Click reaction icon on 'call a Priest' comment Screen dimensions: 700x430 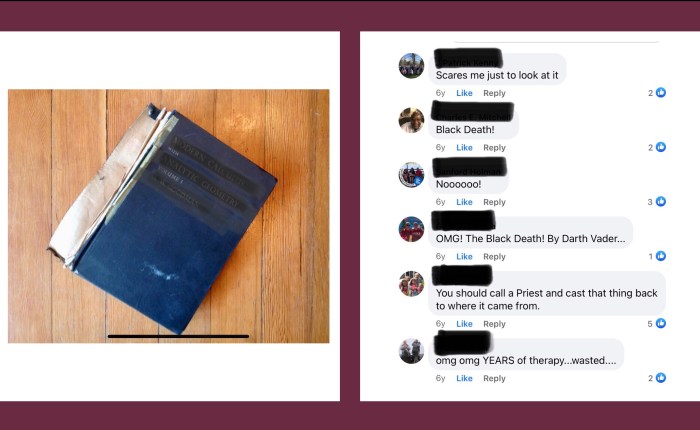(661, 323)
